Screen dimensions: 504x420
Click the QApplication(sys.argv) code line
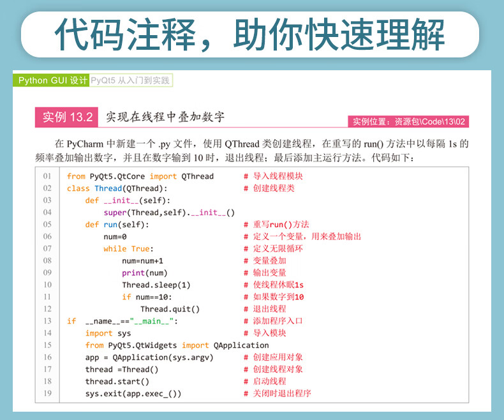click(149, 357)
